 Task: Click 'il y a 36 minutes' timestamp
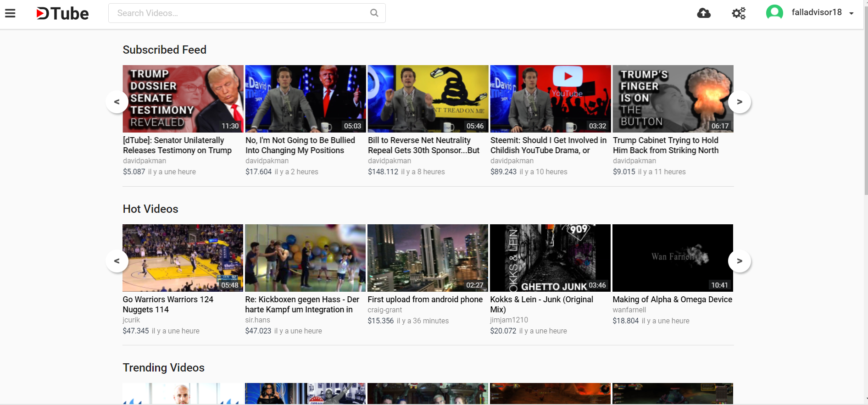click(423, 321)
